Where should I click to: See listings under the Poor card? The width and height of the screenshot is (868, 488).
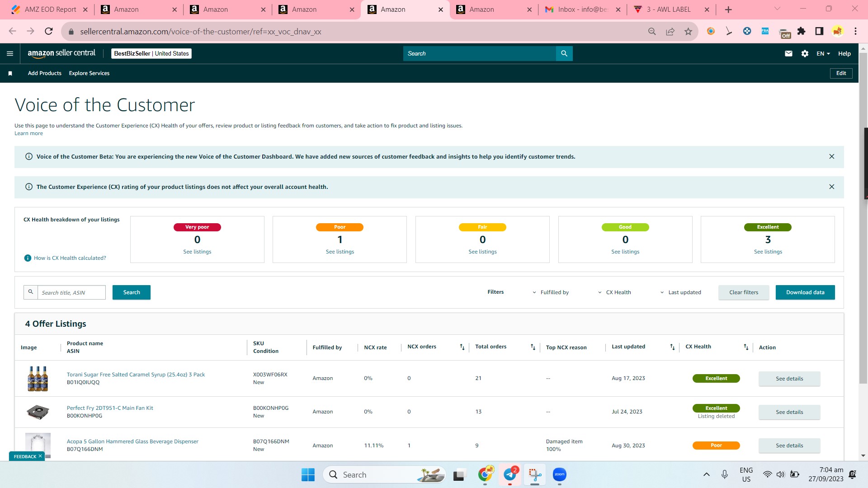coord(340,252)
